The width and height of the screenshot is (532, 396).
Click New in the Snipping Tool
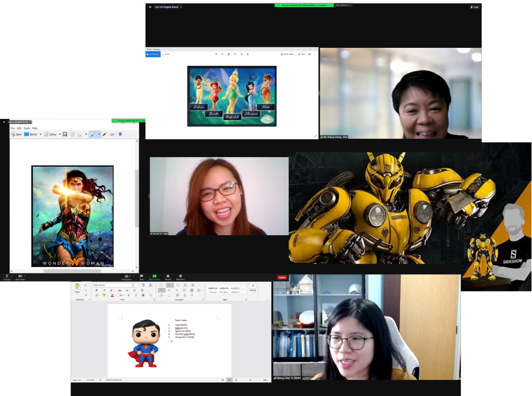(16, 135)
